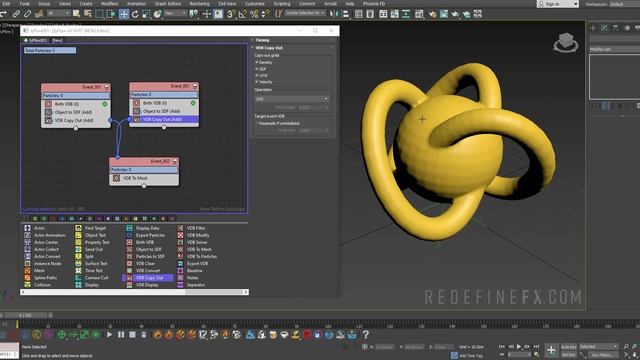
Task: Toggle the UVW grid checkbox
Action: 257,75
